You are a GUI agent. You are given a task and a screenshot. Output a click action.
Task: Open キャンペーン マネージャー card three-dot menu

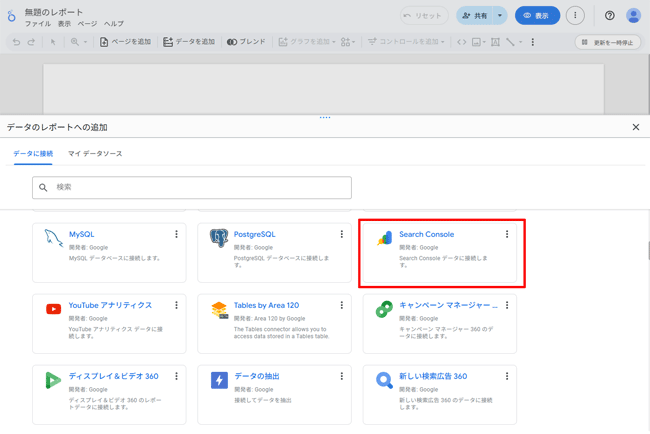point(507,305)
